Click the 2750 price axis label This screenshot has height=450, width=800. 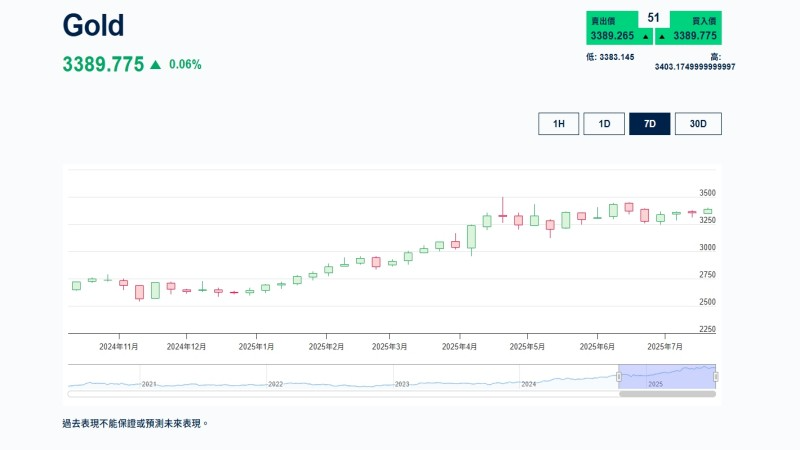coord(707,274)
